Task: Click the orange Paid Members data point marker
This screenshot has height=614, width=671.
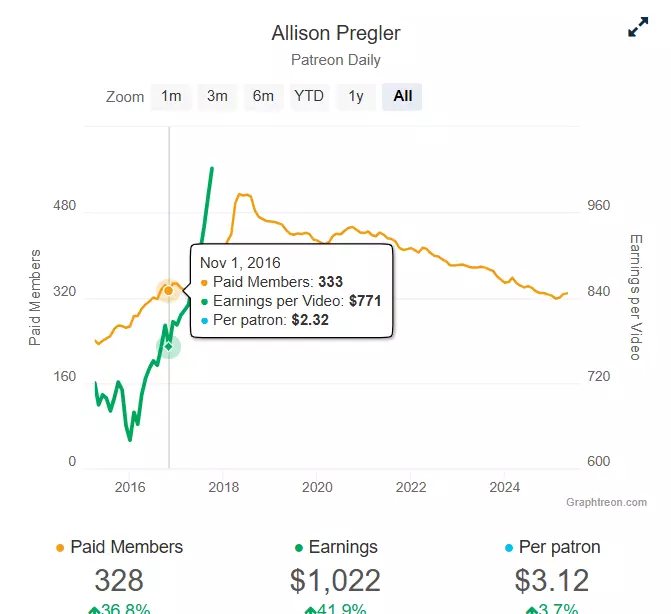Action: click(x=169, y=291)
